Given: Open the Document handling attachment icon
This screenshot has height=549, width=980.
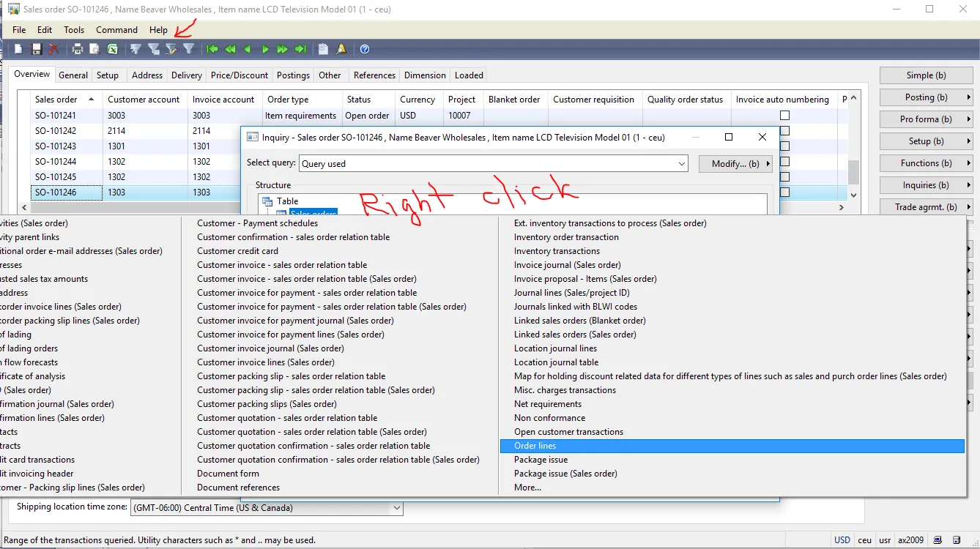Looking at the screenshot, I should 324,49.
